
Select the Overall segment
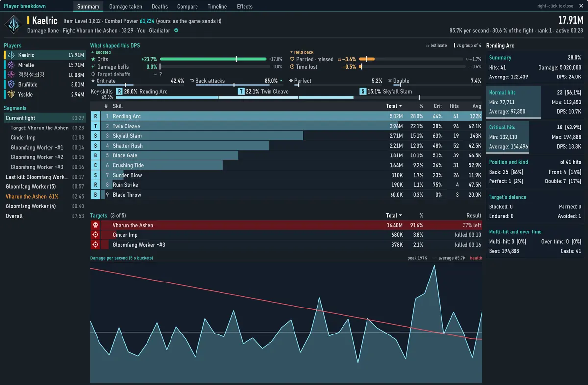(x=45, y=216)
